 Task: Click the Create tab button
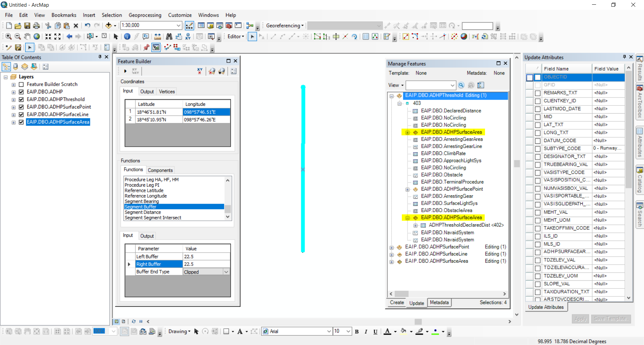coord(397,303)
